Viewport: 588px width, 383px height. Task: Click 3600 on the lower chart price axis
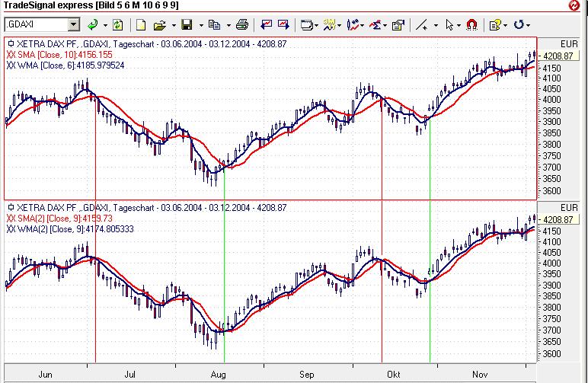click(551, 354)
